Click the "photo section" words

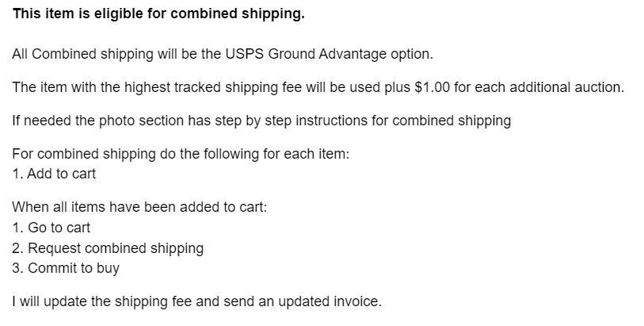pos(139,121)
